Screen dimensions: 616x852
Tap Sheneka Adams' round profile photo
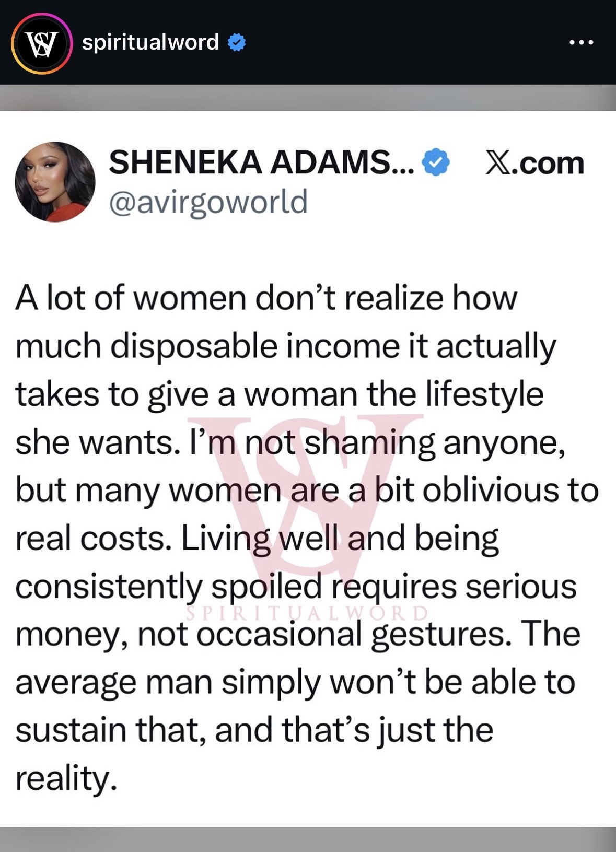click(x=55, y=182)
